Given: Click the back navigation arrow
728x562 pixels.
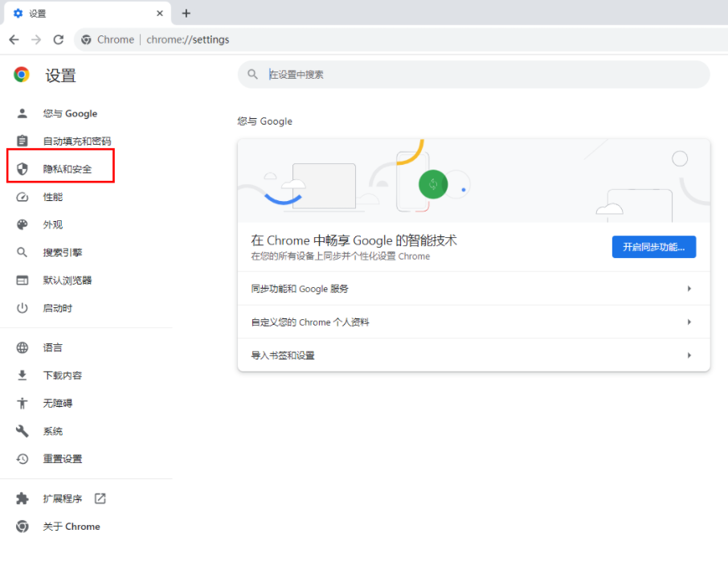Looking at the screenshot, I should click(14, 39).
